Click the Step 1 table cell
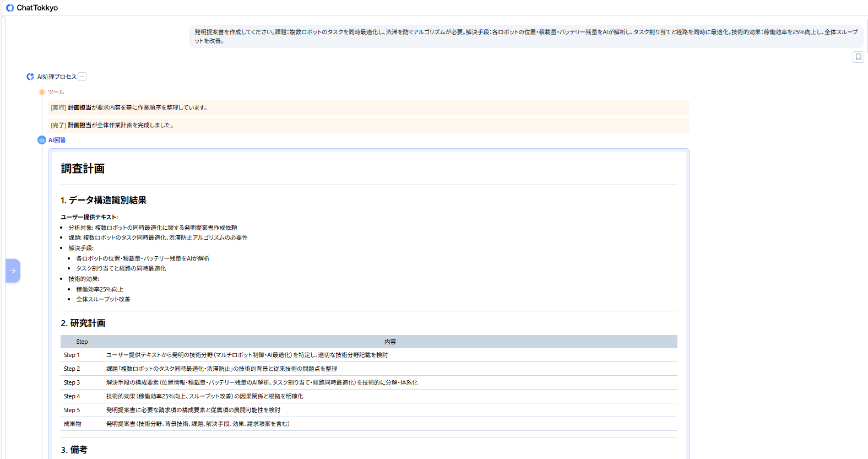868x459 pixels. (x=82, y=355)
